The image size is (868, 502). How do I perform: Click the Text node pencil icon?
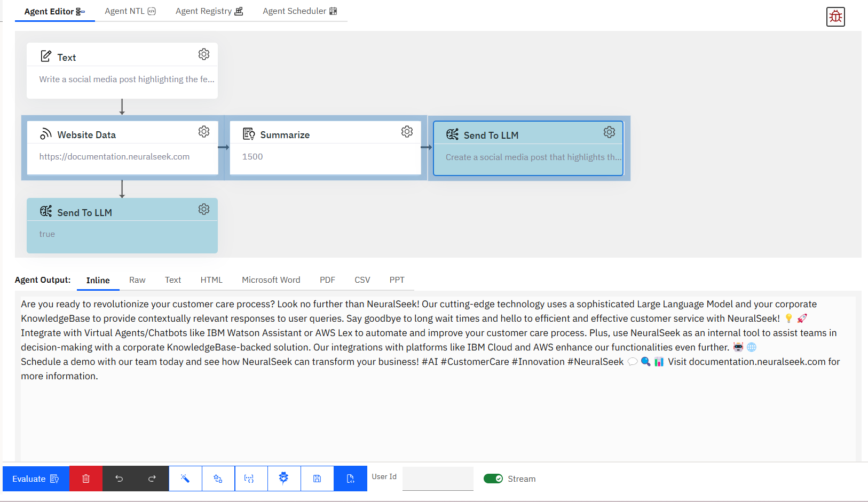point(46,56)
